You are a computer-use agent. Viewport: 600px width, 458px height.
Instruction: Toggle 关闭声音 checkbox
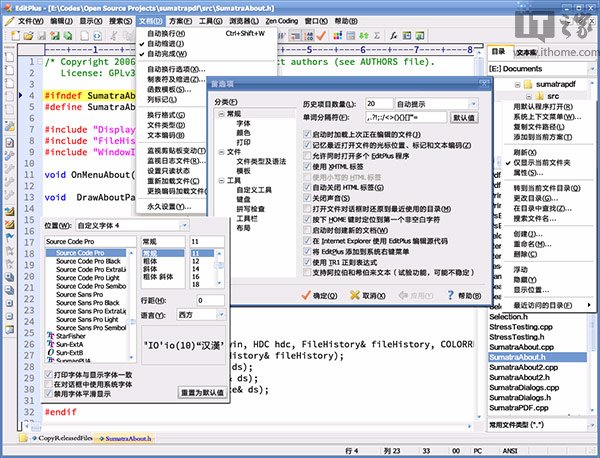pos(307,198)
